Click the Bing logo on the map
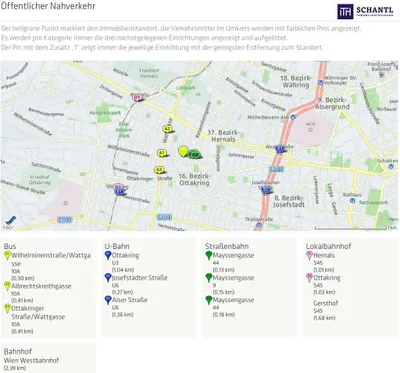 pyautogui.click(x=10, y=220)
